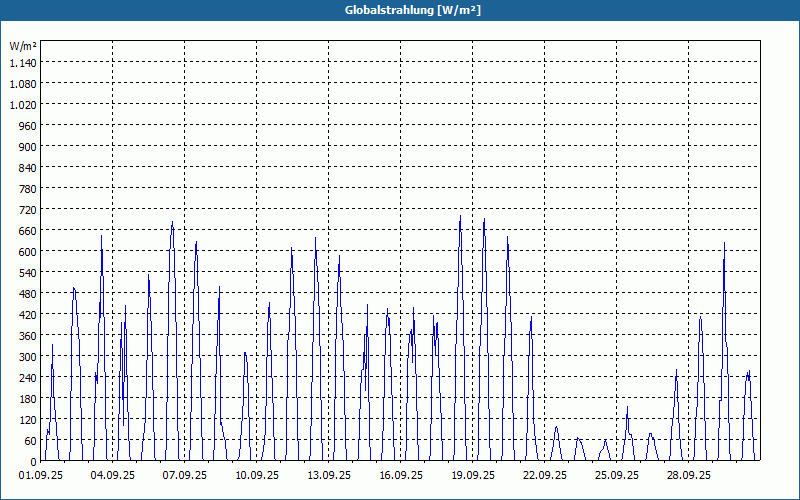
Task: Select the 25.09.25 date label
Action: (617, 476)
